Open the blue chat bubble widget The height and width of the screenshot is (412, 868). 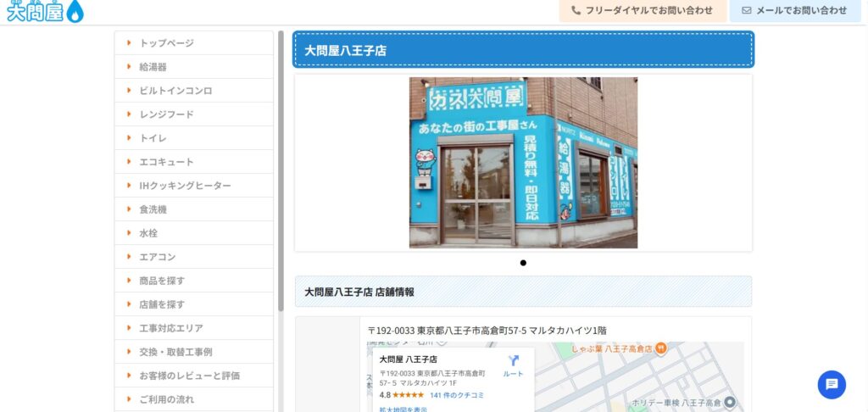pyautogui.click(x=831, y=384)
